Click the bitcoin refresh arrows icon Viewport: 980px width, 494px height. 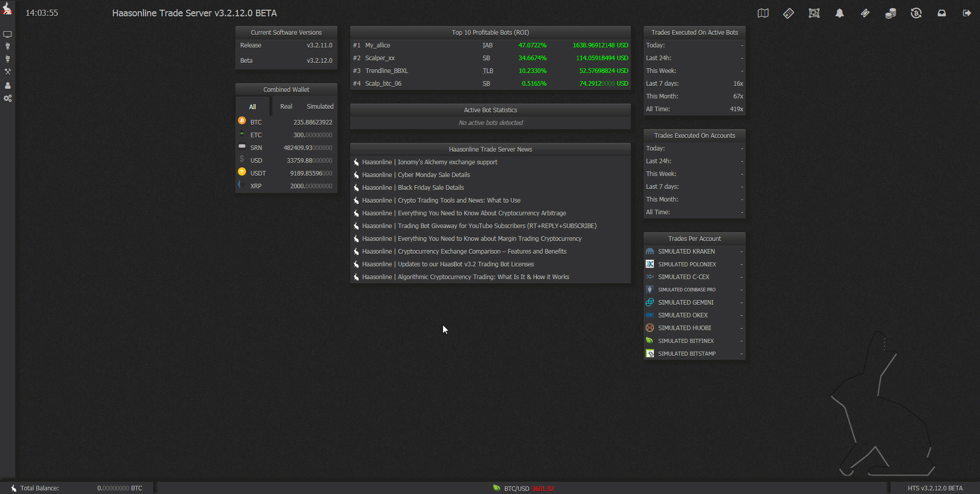tap(916, 13)
